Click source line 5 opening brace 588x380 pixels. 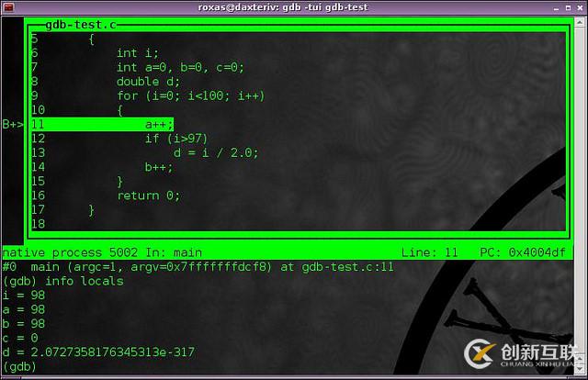point(92,39)
